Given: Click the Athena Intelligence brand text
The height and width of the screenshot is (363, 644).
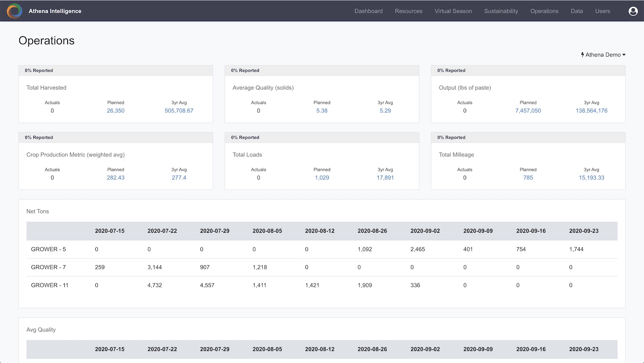Looking at the screenshot, I should tap(55, 11).
